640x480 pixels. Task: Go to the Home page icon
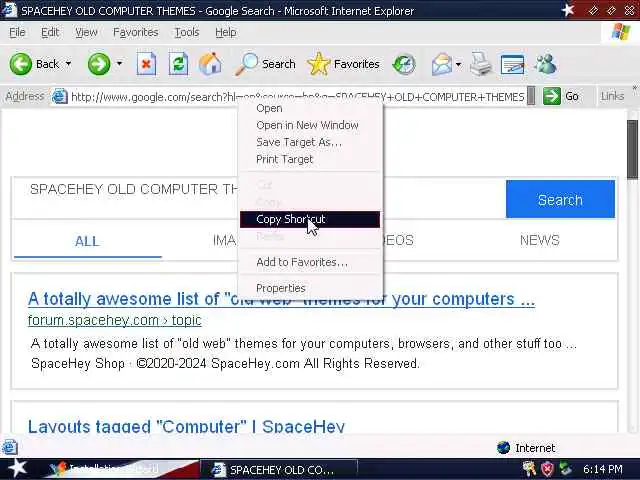tap(210, 64)
